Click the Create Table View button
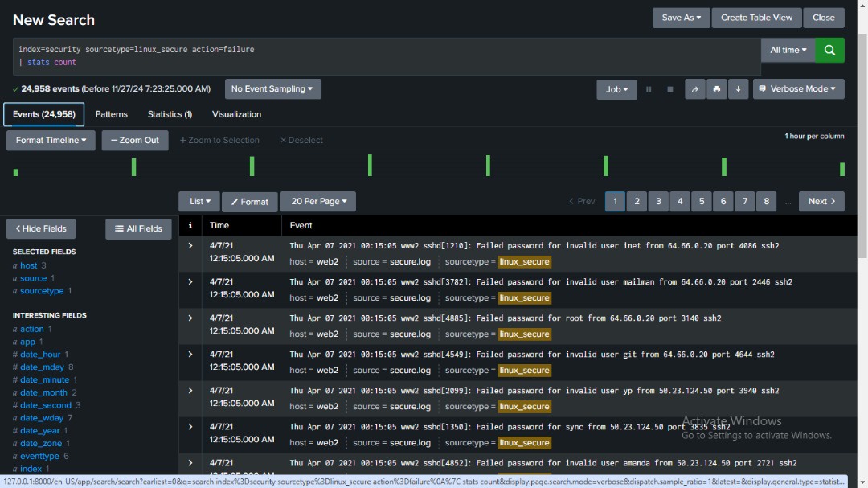Image resolution: width=868 pixels, height=488 pixels. (755, 18)
